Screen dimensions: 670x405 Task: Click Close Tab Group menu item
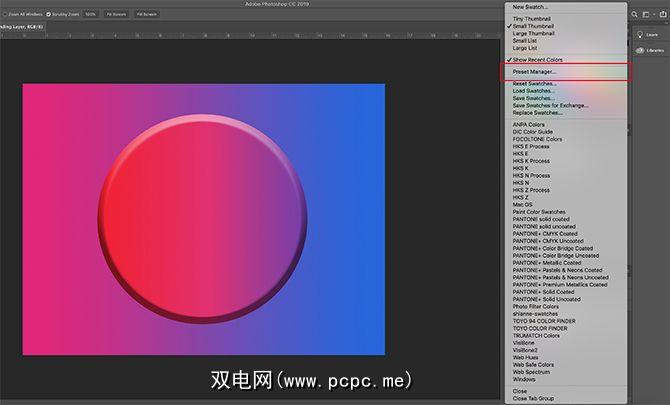coord(534,398)
